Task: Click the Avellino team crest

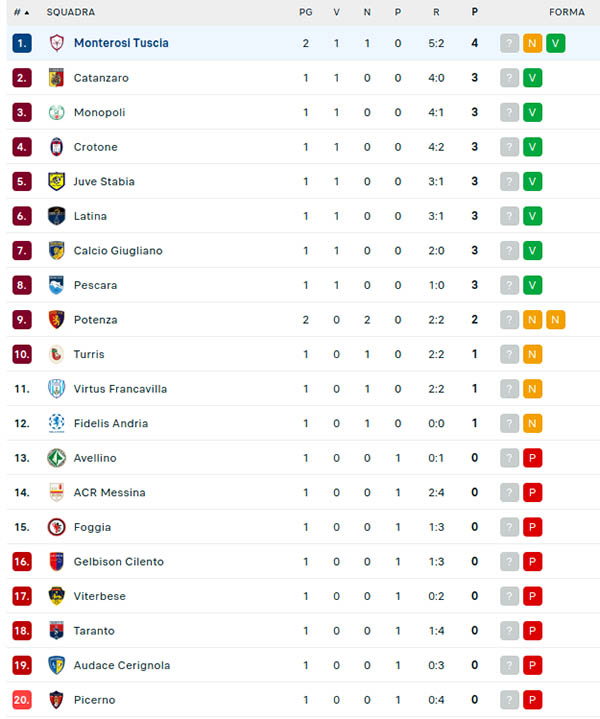Action: pos(57,458)
